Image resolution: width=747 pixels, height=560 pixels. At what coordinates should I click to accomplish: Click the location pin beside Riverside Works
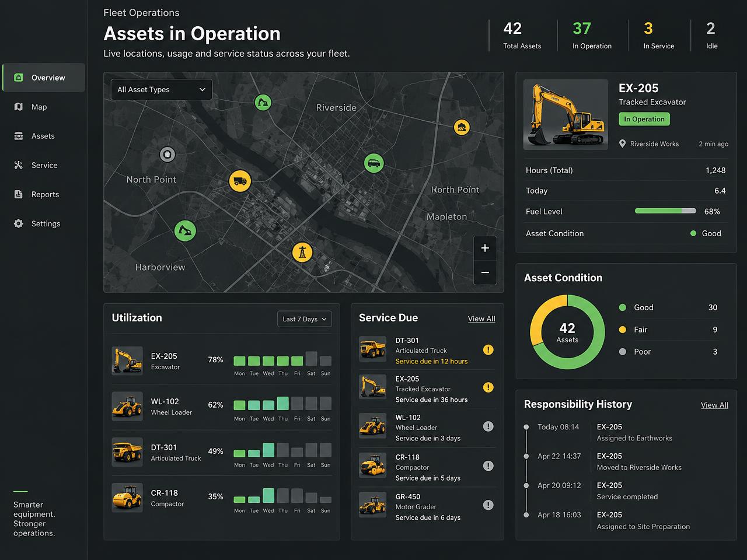(623, 143)
